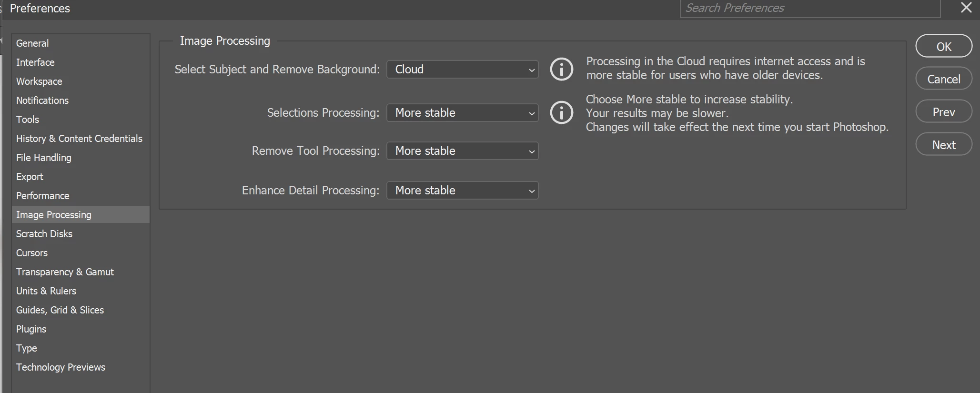Go to History & Content Credentials
The height and width of the screenshot is (393, 980).
click(79, 139)
